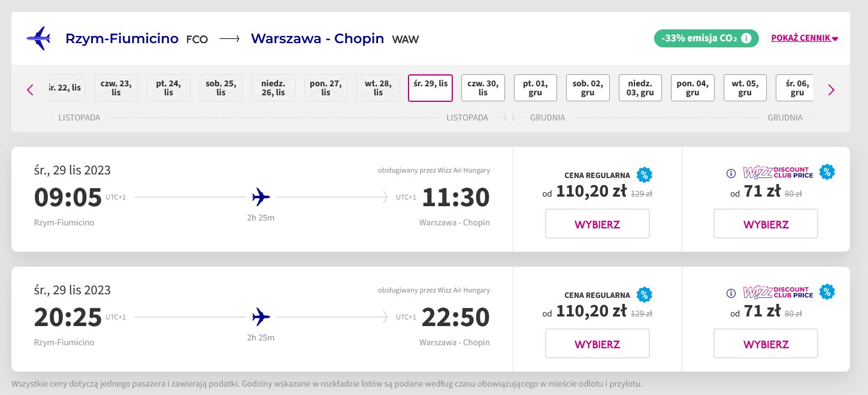
Task: Choose Wizz Discount Club price for 09:05 flight
Action: [x=766, y=224]
